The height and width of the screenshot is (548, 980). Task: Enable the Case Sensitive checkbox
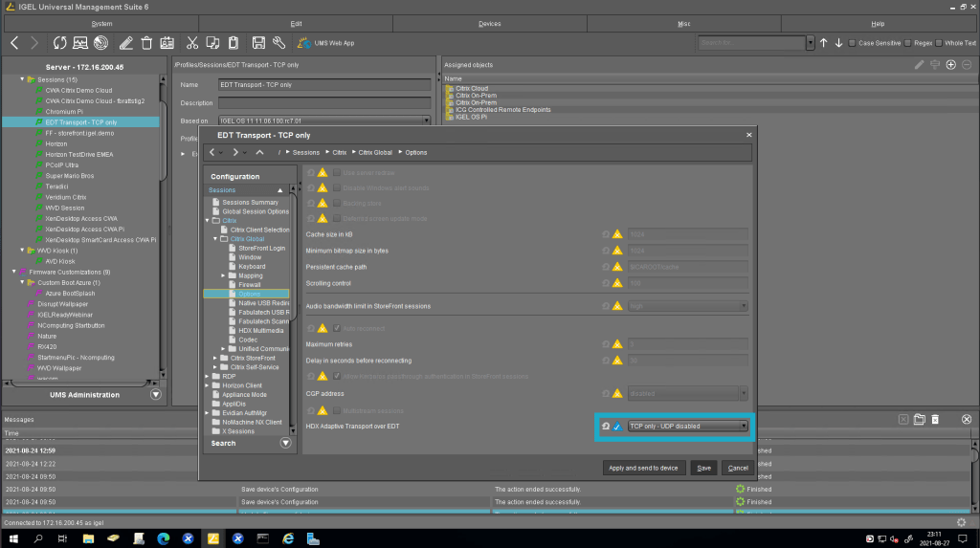854,43
